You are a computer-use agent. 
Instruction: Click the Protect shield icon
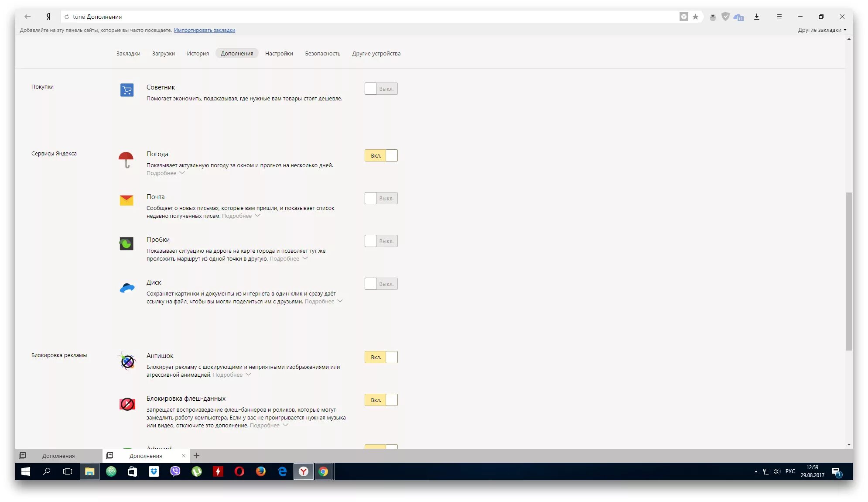[725, 17]
